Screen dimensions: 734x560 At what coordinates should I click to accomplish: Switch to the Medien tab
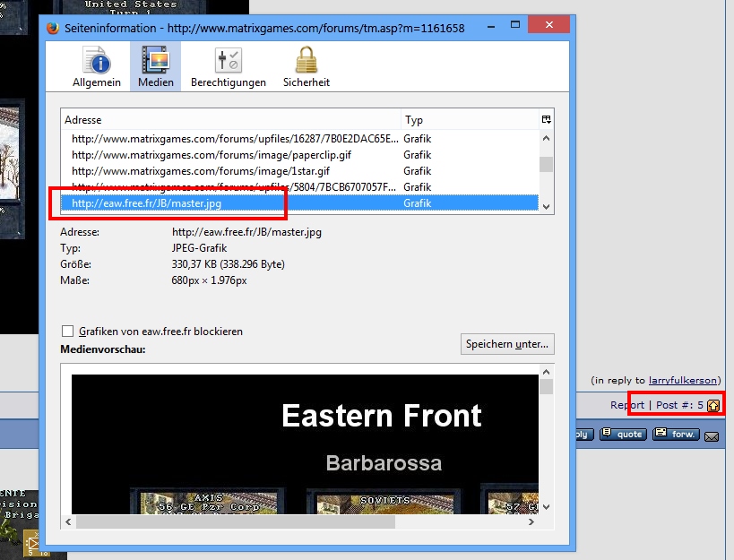155,66
